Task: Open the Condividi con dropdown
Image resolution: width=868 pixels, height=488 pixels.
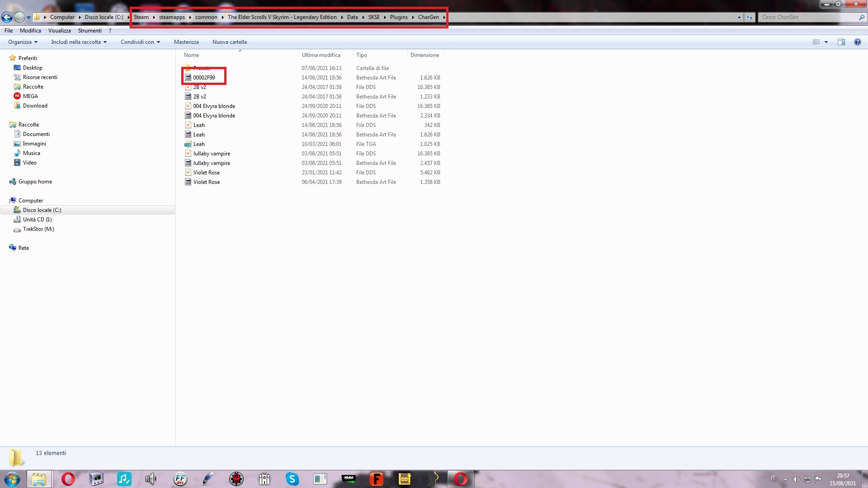Action: [x=140, y=42]
